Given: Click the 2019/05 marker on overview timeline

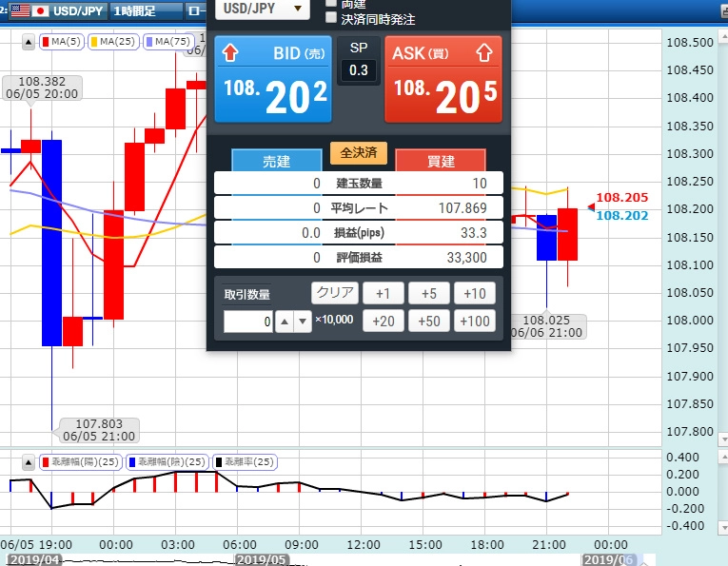Looking at the screenshot, I should coord(263,560).
